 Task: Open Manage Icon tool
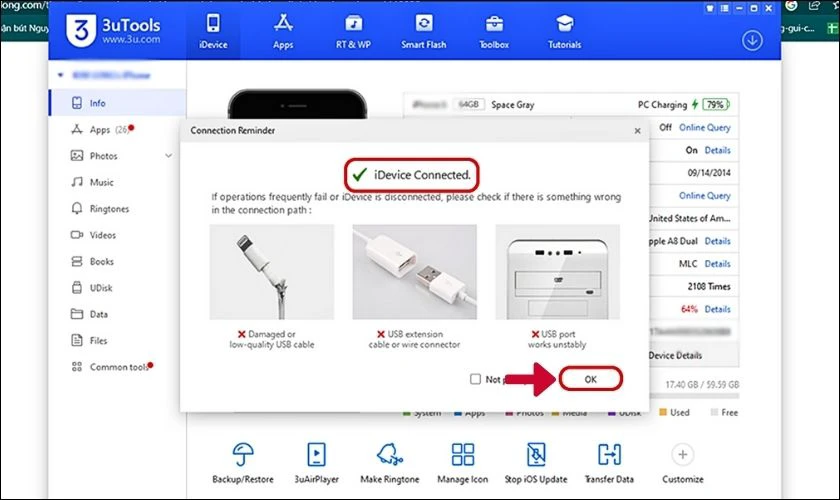(x=462, y=463)
